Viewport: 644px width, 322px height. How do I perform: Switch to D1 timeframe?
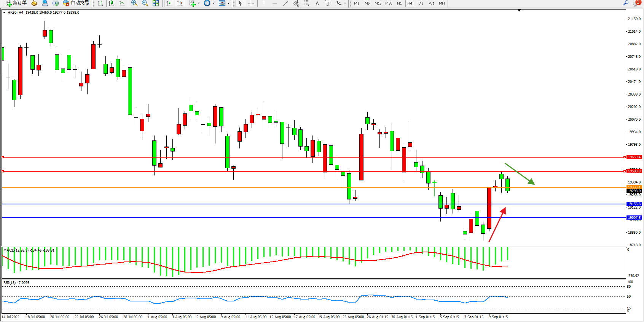pos(421,3)
